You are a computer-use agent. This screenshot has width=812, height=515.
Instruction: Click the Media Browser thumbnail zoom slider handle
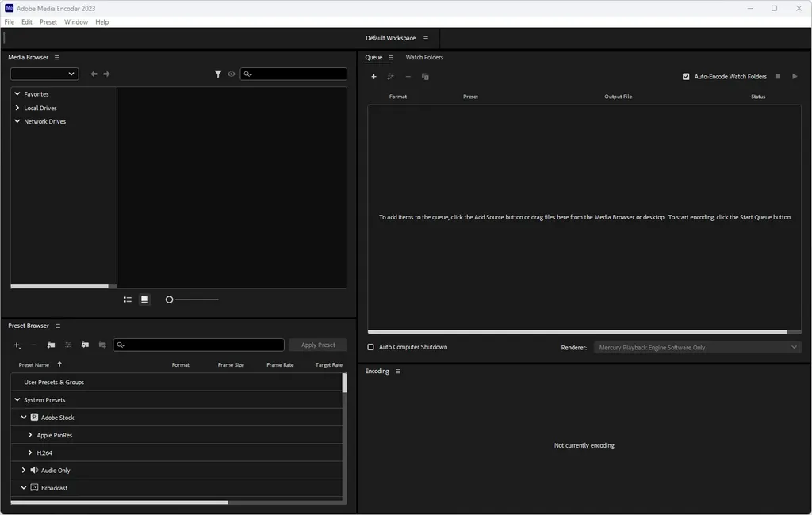click(169, 299)
